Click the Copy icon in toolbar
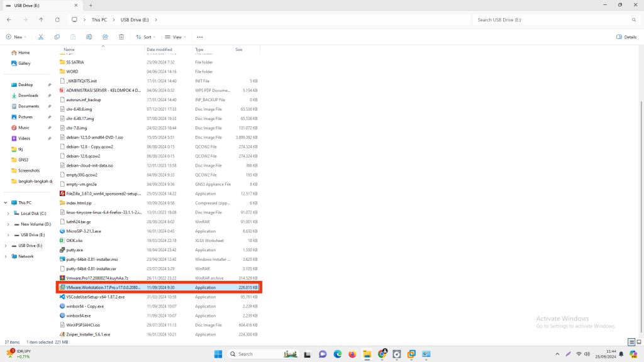 [57, 37]
